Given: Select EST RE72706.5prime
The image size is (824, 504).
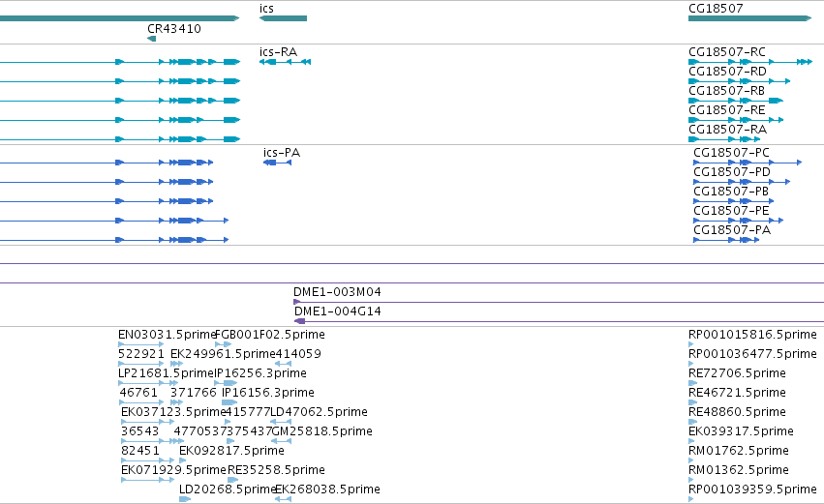Looking at the screenshot, I should pyautogui.click(x=737, y=373).
